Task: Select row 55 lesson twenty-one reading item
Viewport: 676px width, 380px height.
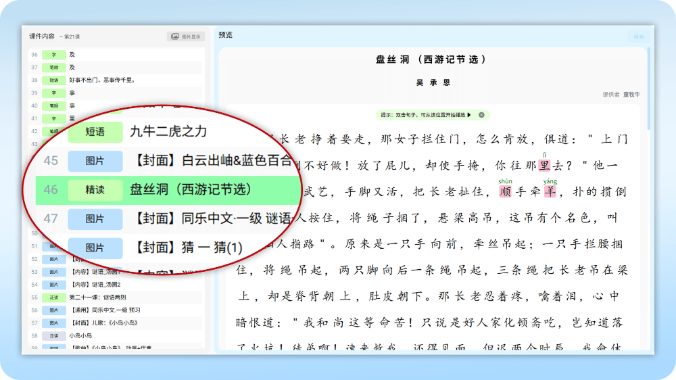Action: (x=116, y=298)
